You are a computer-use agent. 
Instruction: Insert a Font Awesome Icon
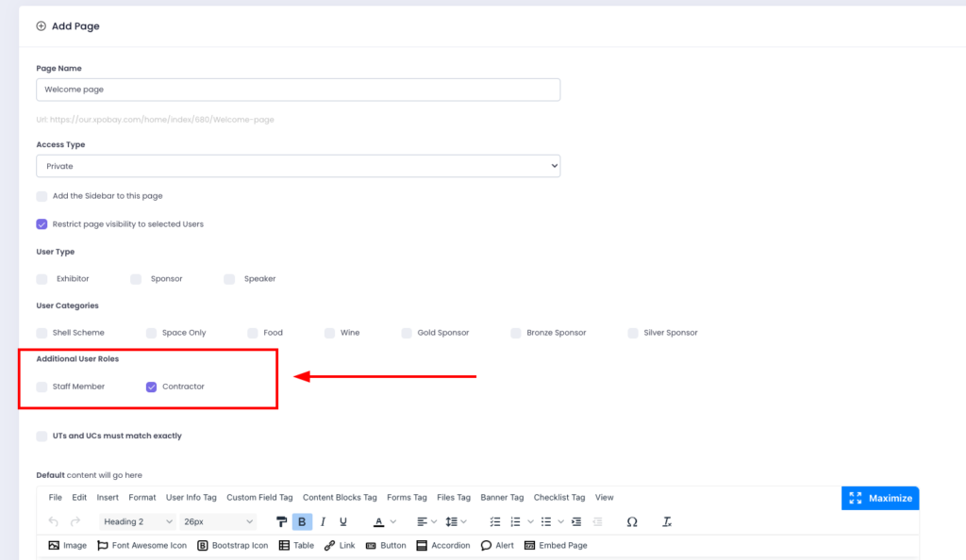point(142,545)
